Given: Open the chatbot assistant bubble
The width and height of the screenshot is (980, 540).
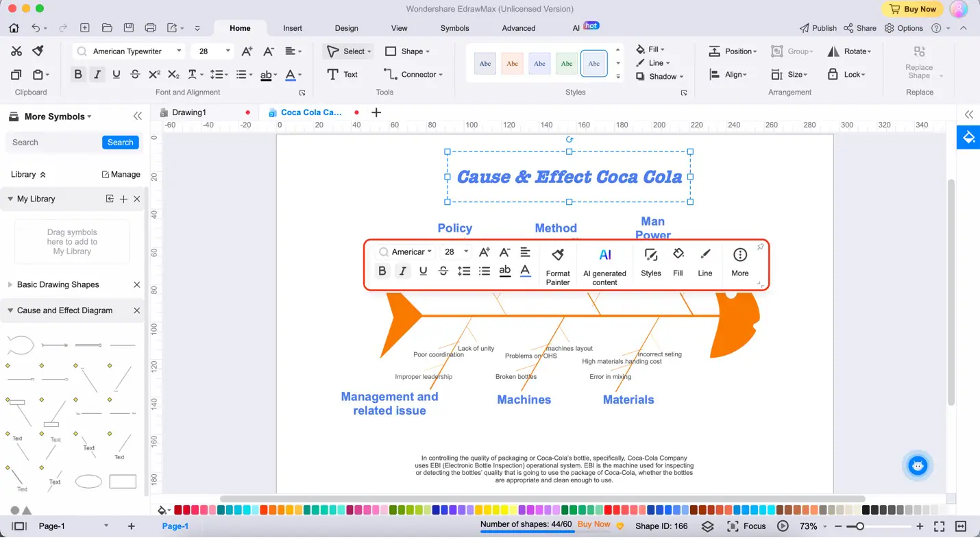Looking at the screenshot, I should pyautogui.click(x=918, y=466).
